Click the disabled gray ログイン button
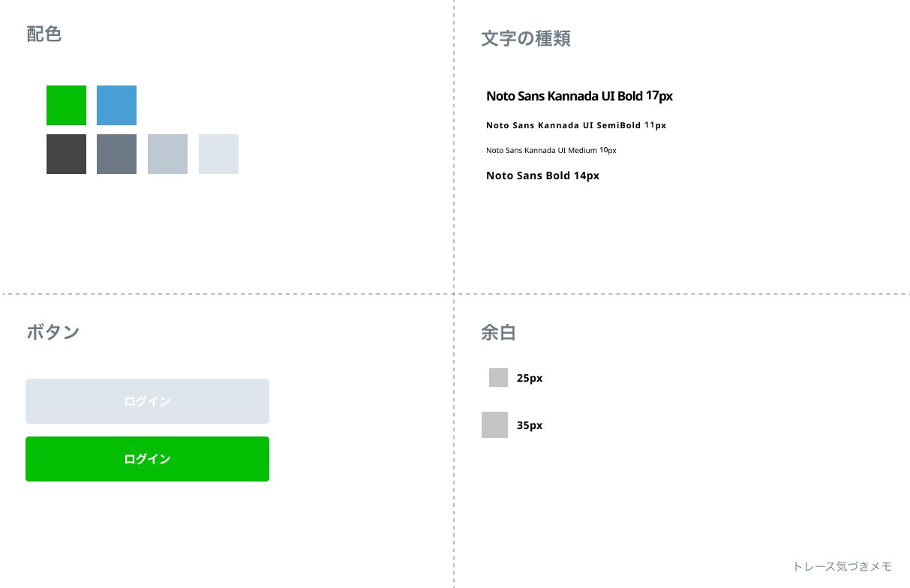 (x=147, y=401)
